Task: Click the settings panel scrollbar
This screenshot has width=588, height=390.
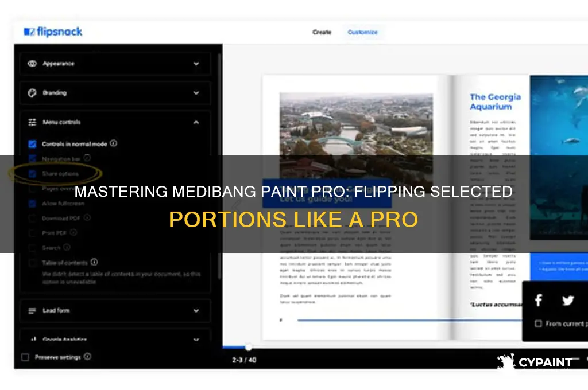Action: [x=220, y=167]
